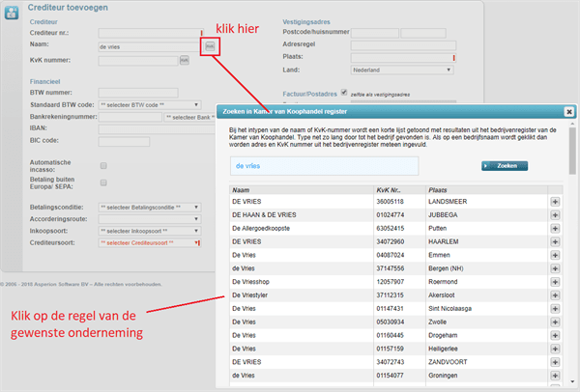The width and height of the screenshot is (580, 392).
Task: Click place name Bergen (NH)
Action: click(x=446, y=268)
